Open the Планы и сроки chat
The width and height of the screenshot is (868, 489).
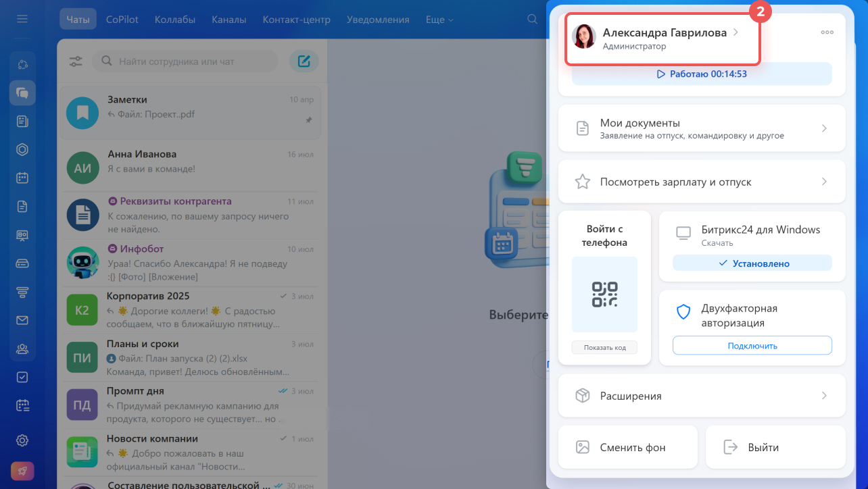[x=190, y=358]
